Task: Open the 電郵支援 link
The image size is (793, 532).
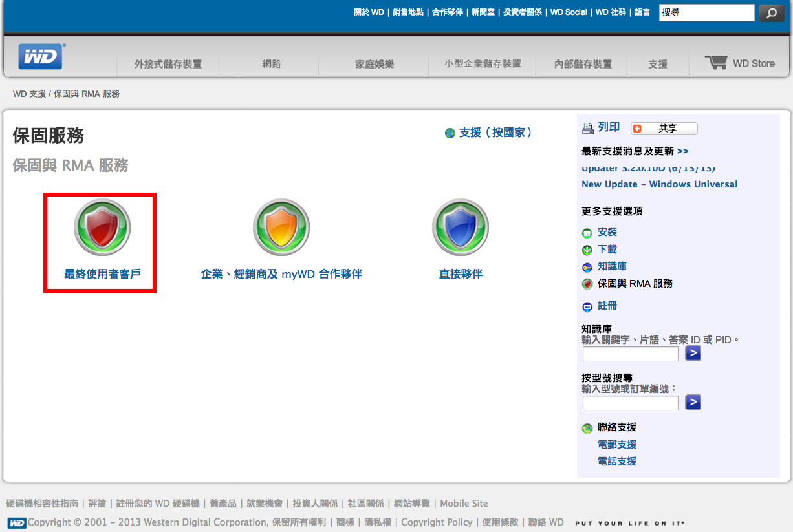Action: pos(617,445)
